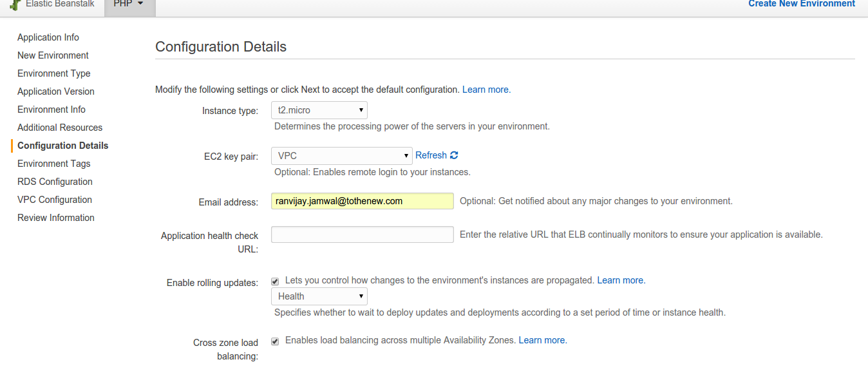Open Learn more link for cross zone balancing
868x373 pixels.
coord(543,340)
